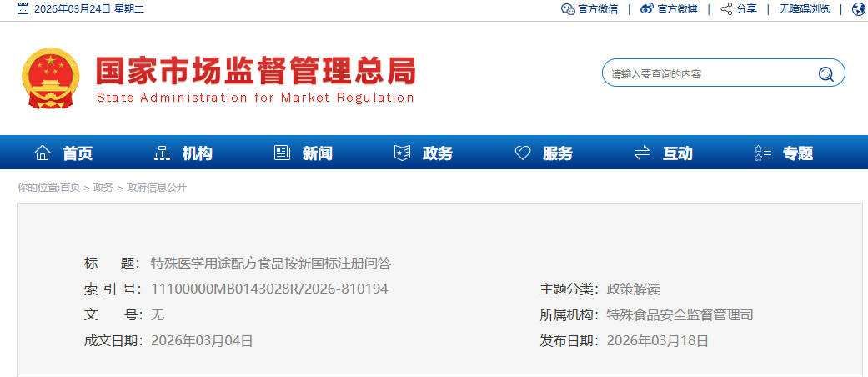This screenshot has width=868, height=377.
Task: Click the globe language icon at top right
Action: pyautogui.click(x=860, y=9)
